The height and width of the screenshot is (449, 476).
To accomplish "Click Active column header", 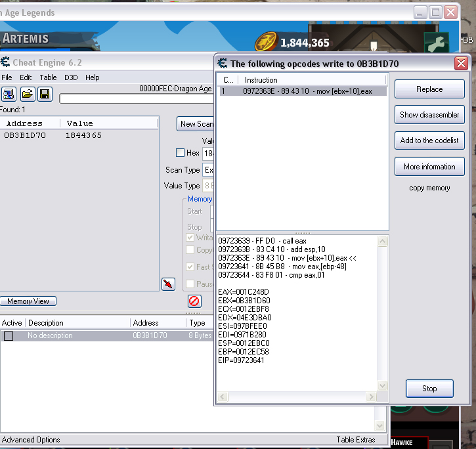I will click(x=12, y=323).
